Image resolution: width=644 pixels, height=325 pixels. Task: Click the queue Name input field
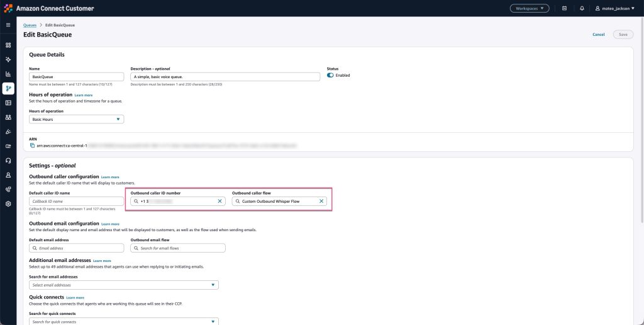76,77
